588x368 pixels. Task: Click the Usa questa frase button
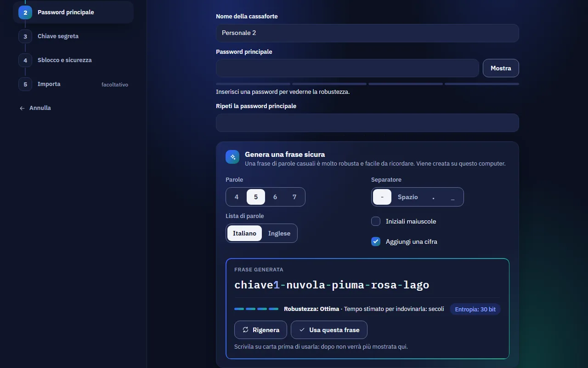point(329,330)
